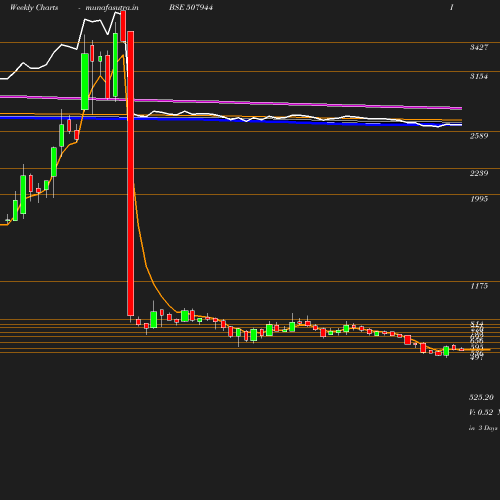Select the 1995 price level label
500x500 pixels.
[x=479, y=199]
